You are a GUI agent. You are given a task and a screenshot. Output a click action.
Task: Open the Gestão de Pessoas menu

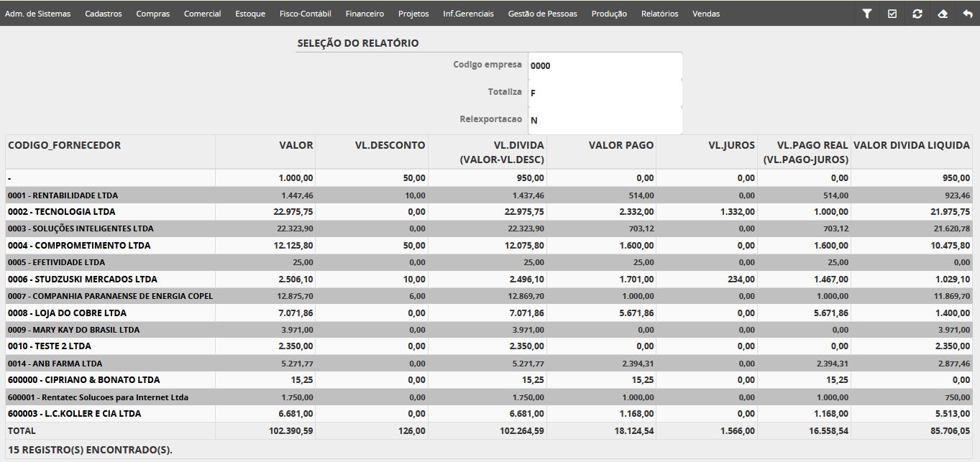click(543, 14)
